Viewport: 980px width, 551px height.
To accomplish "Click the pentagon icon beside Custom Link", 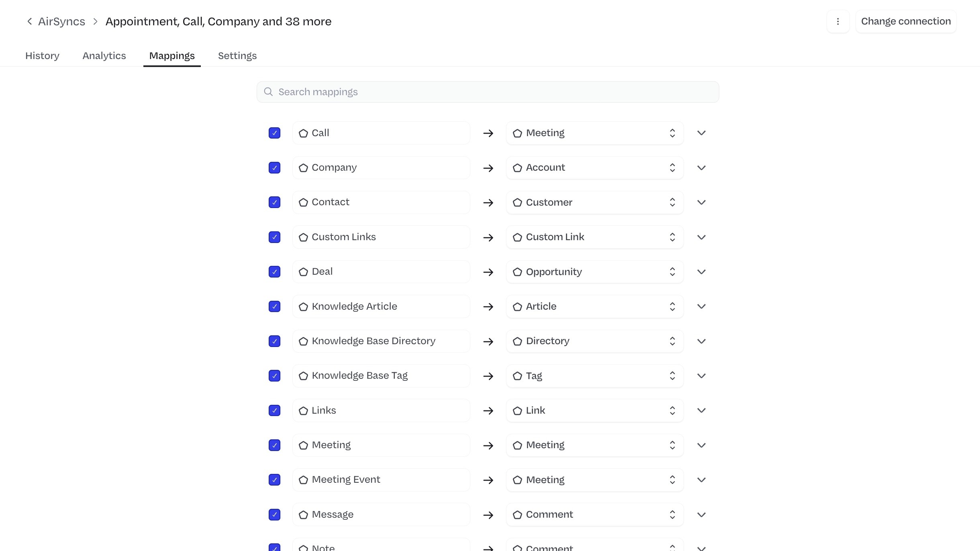I will pyautogui.click(x=517, y=237).
